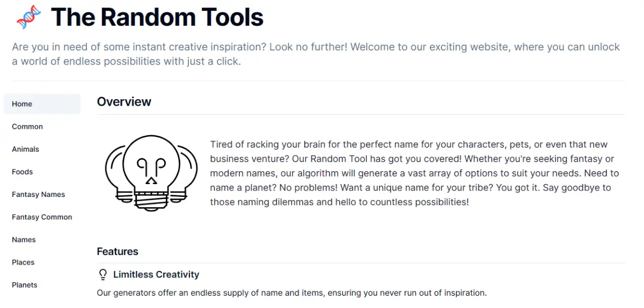
Task: Click the Limitless Creativity feature title
Action: pos(156,275)
